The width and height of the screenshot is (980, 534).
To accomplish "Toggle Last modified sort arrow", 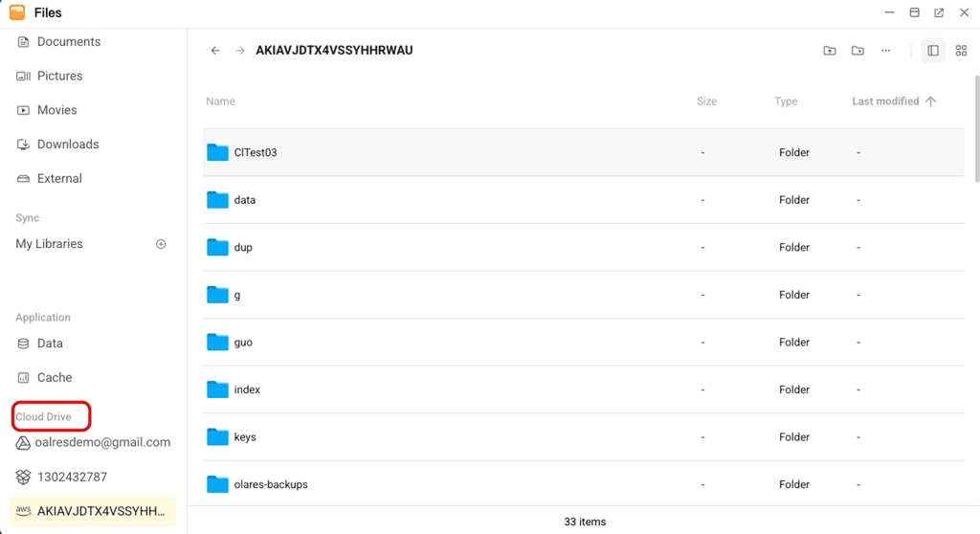I will tap(931, 101).
